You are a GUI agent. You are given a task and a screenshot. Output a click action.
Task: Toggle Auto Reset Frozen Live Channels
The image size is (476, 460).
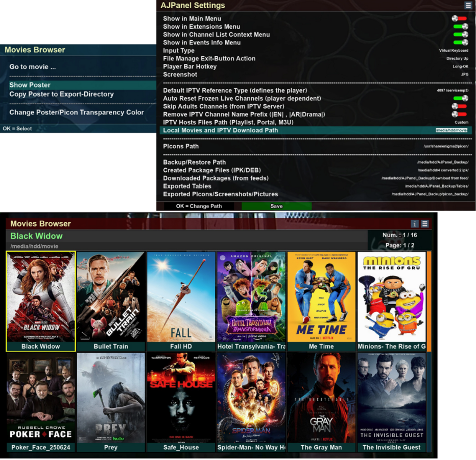(461, 98)
